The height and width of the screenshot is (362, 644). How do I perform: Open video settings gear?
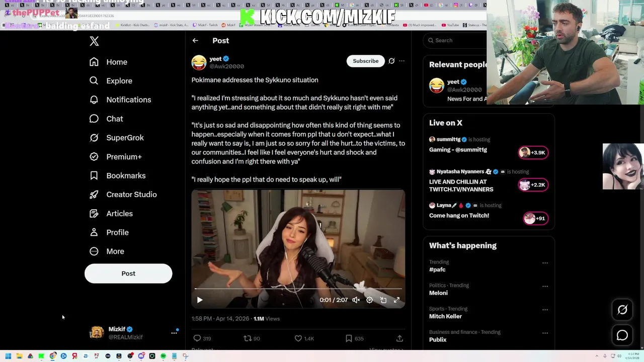(370, 300)
